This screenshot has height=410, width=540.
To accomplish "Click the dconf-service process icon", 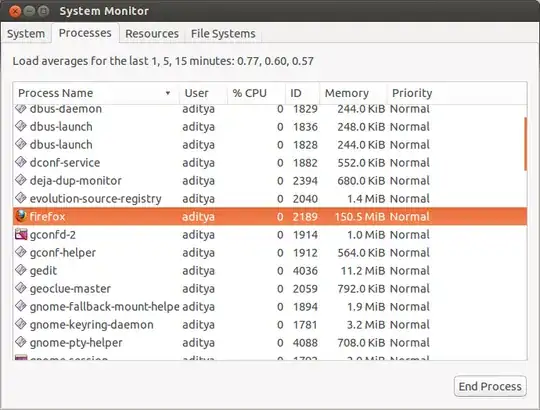I will coord(21,162).
